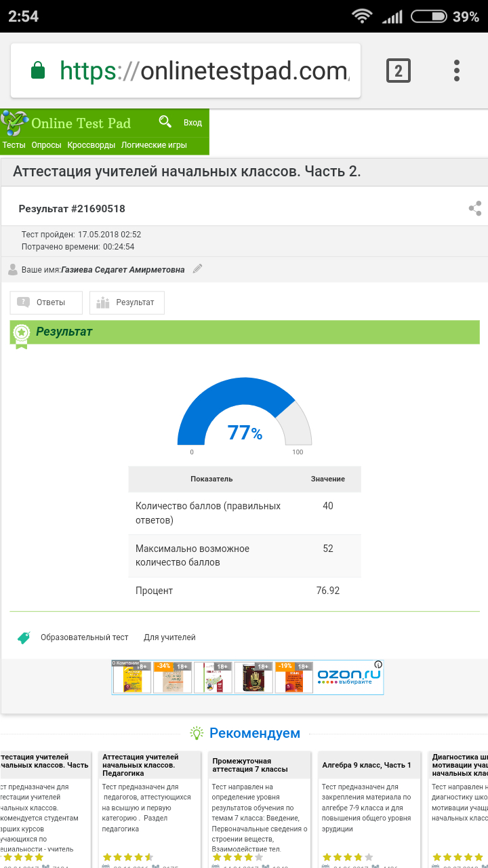Click the Вход login link
This screenshot has height=868, width=488.
[193, 123]
